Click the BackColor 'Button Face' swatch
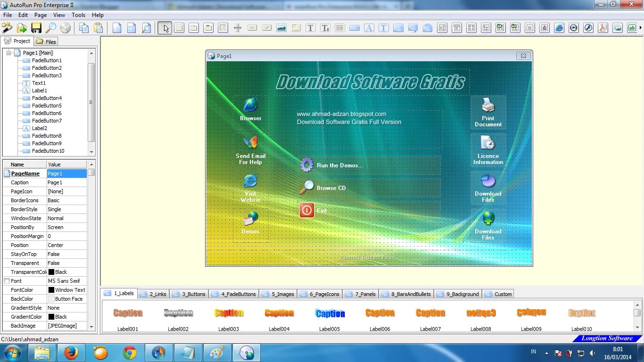The image size is (644, 362). tap(51, 299)
